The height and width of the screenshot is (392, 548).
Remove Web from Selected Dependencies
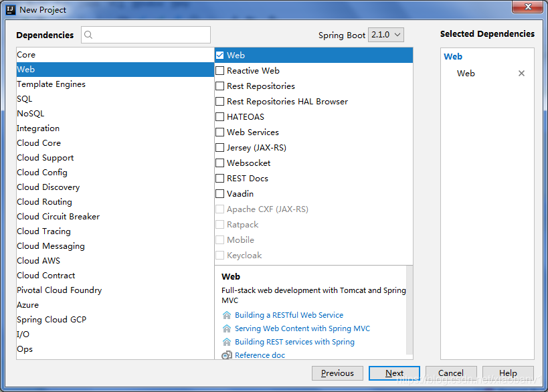tap(521, 74)
